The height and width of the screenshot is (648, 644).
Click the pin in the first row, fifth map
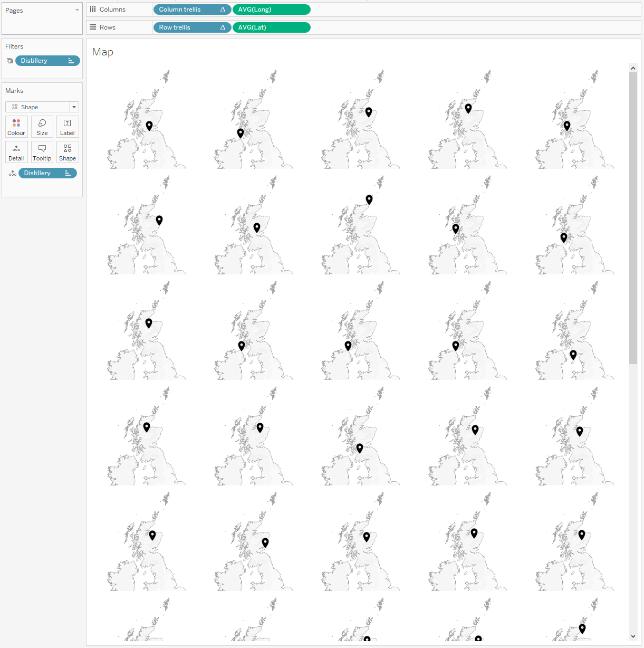[x=567, y=126]
